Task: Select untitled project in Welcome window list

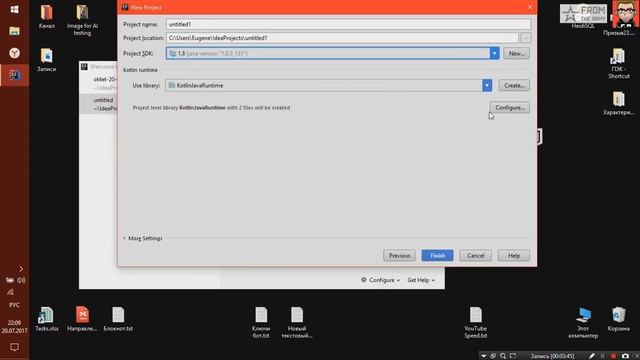Action: (99, 104)
